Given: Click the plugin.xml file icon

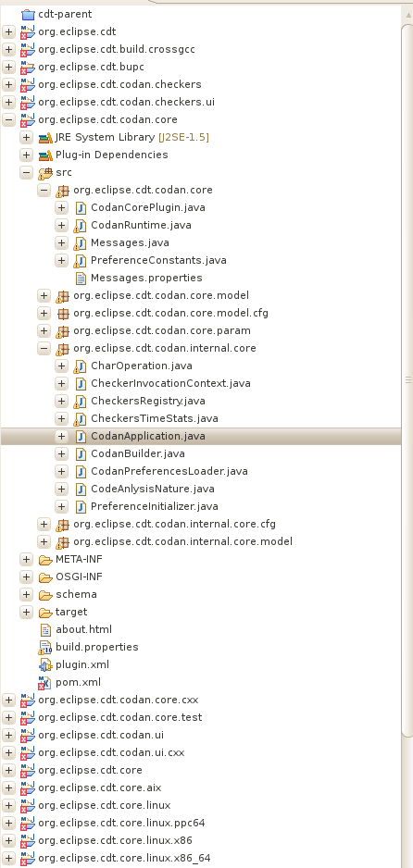Looking at the screenshot, I should point(45,664).
